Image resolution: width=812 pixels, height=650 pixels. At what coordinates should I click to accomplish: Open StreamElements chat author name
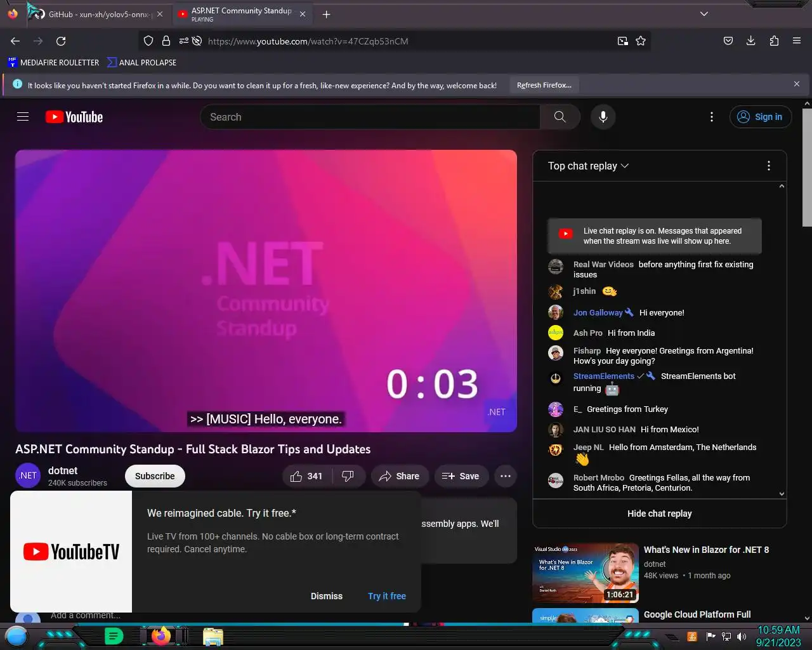[x=604, y=376]
